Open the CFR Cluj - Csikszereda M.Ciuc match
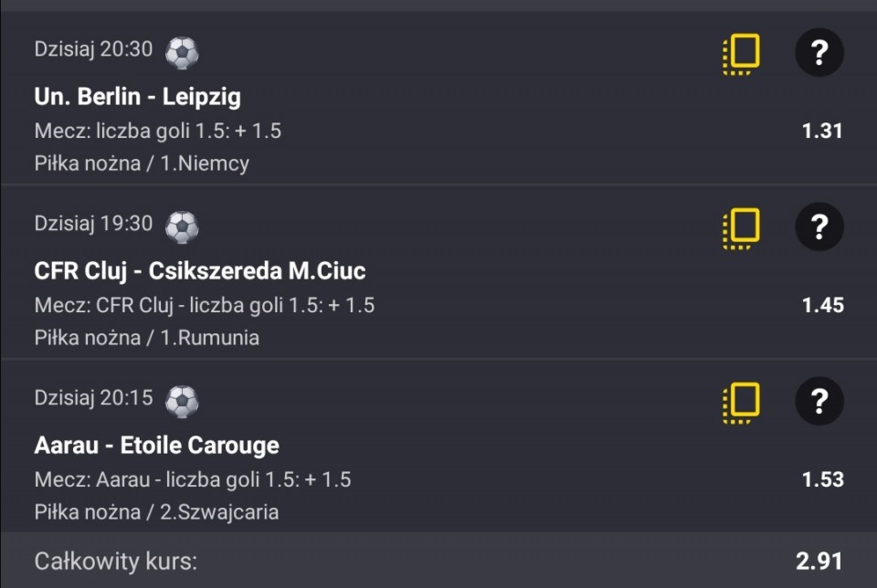877x588 pixels. pos(200,271)
